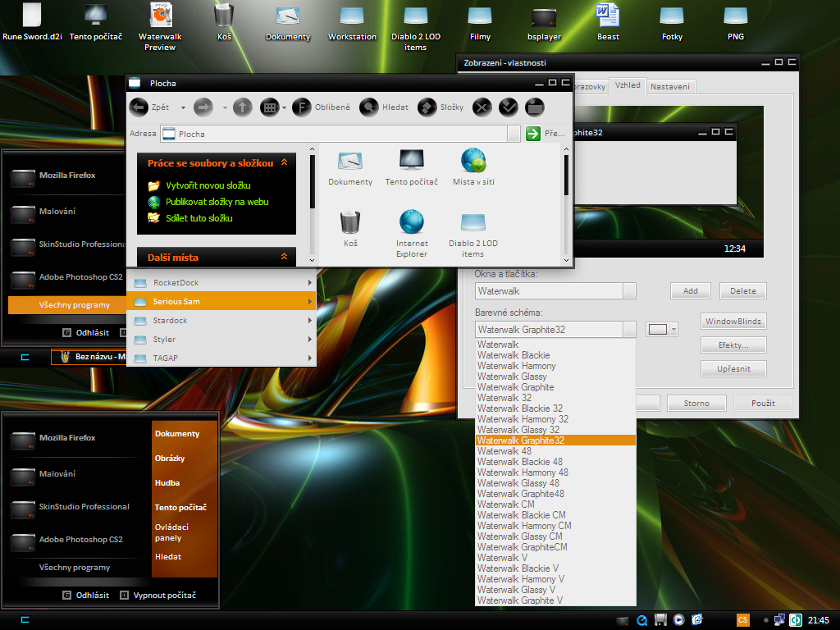
Task: Open the TAGAP submenu entry
Action: pos(221,358)
